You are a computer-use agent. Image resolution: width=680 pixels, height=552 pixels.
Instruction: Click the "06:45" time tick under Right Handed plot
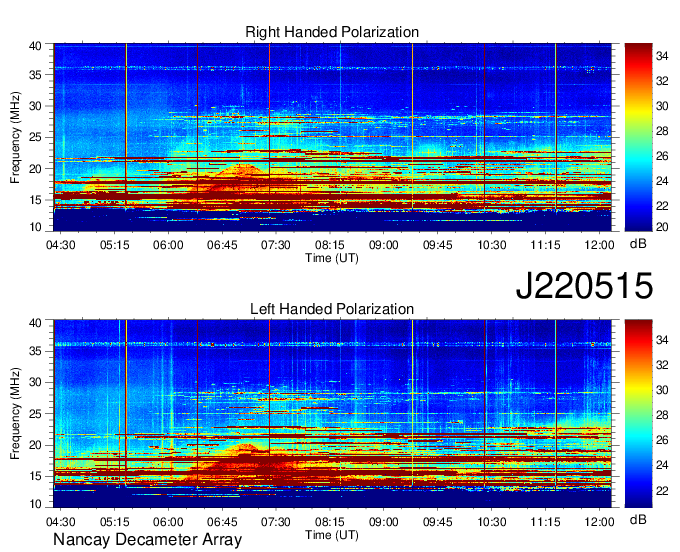click(222, 245)
